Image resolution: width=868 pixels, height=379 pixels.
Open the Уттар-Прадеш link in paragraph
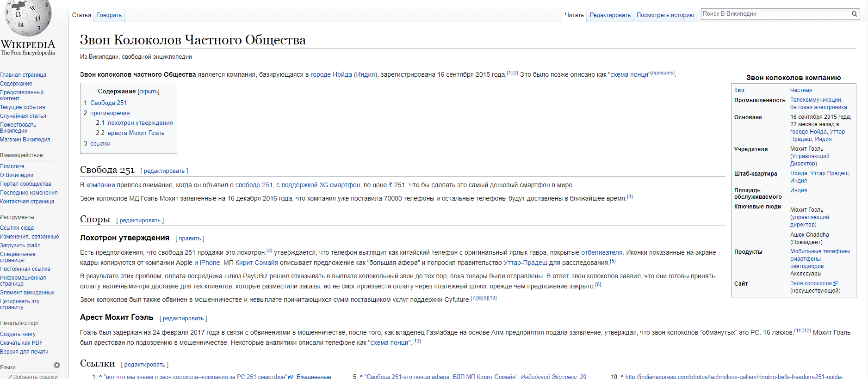pos(525,263)
